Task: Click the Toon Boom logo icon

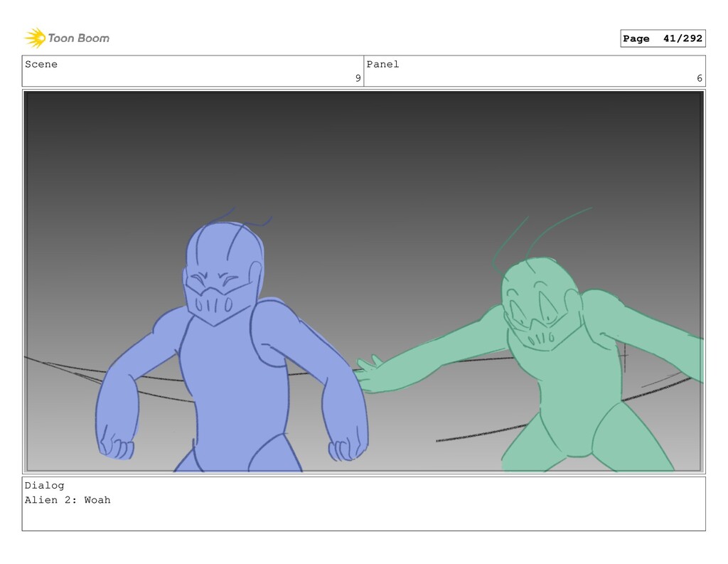Action: click(x=35, y=38)
